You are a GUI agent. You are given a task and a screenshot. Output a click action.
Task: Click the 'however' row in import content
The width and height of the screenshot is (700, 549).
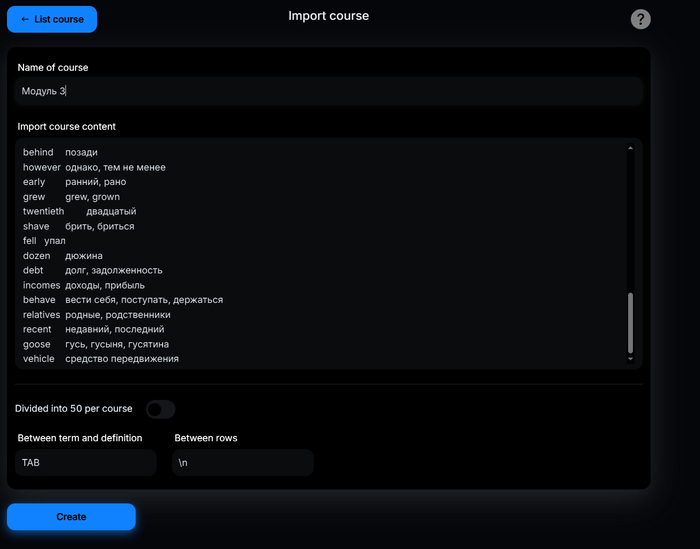(94, 167)
